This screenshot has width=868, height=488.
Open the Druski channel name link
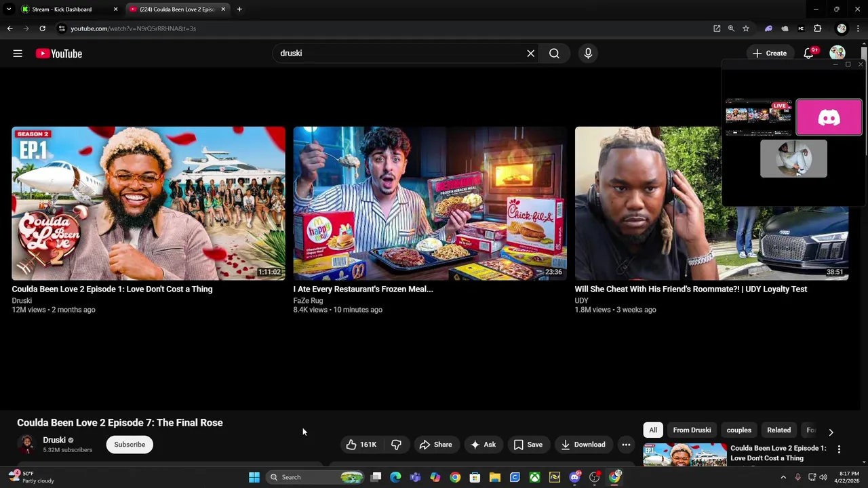[x=54, y=440]
